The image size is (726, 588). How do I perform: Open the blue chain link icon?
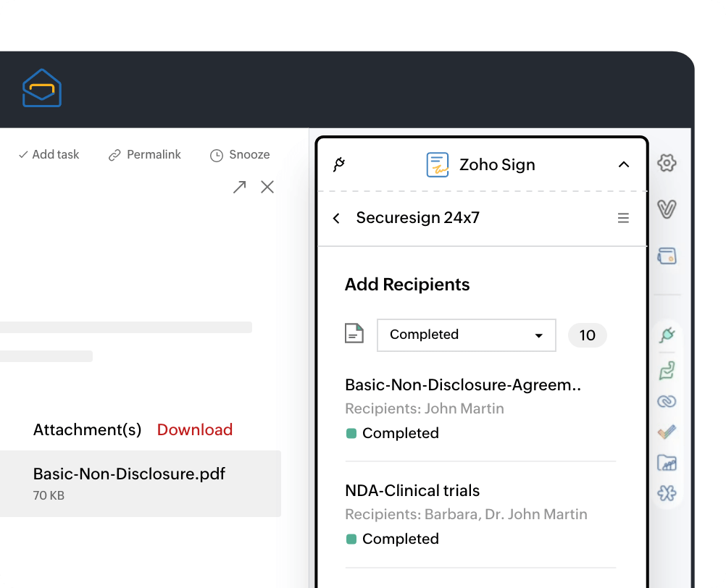[667, 401]
